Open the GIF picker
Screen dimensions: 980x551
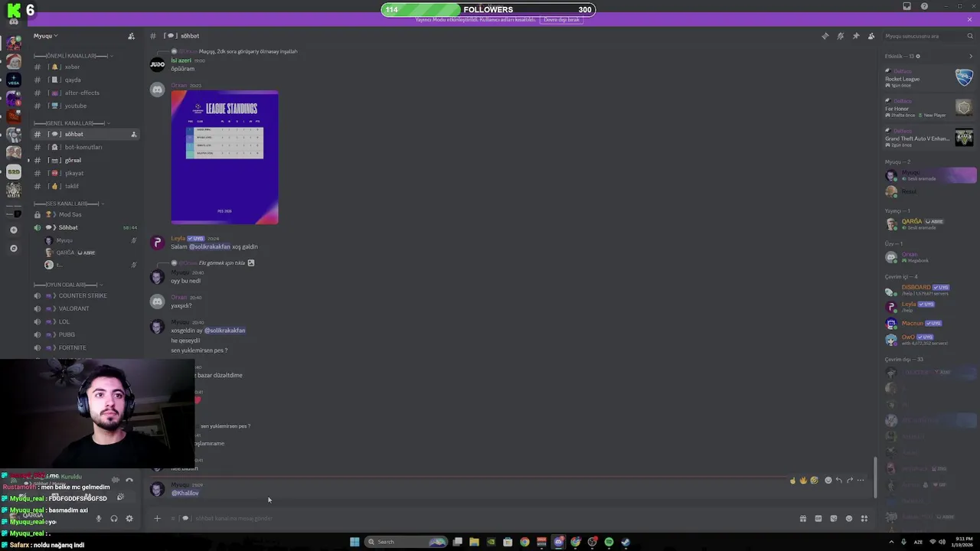click(x=818, y=518)
